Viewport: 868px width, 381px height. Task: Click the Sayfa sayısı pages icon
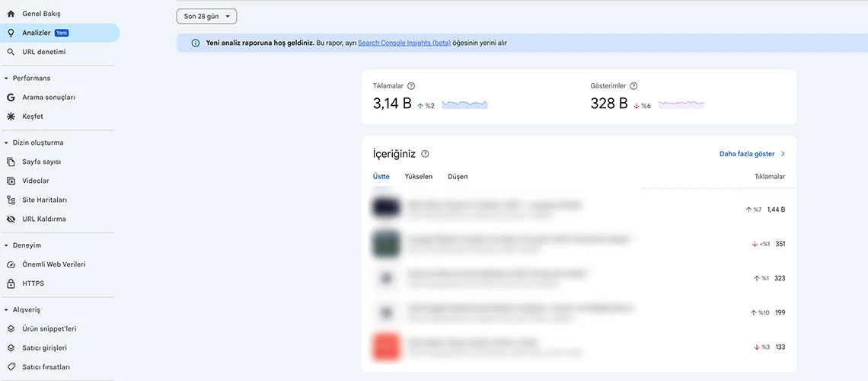pos(11,162)
